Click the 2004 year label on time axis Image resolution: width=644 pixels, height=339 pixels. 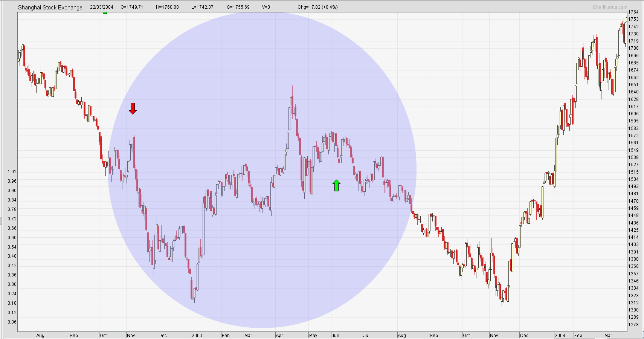(x=560, y=335)
